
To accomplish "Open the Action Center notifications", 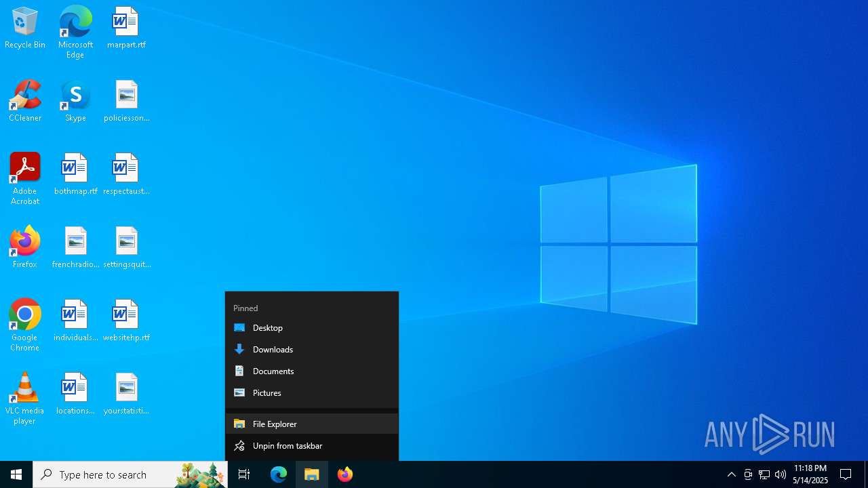I will 846,474.
